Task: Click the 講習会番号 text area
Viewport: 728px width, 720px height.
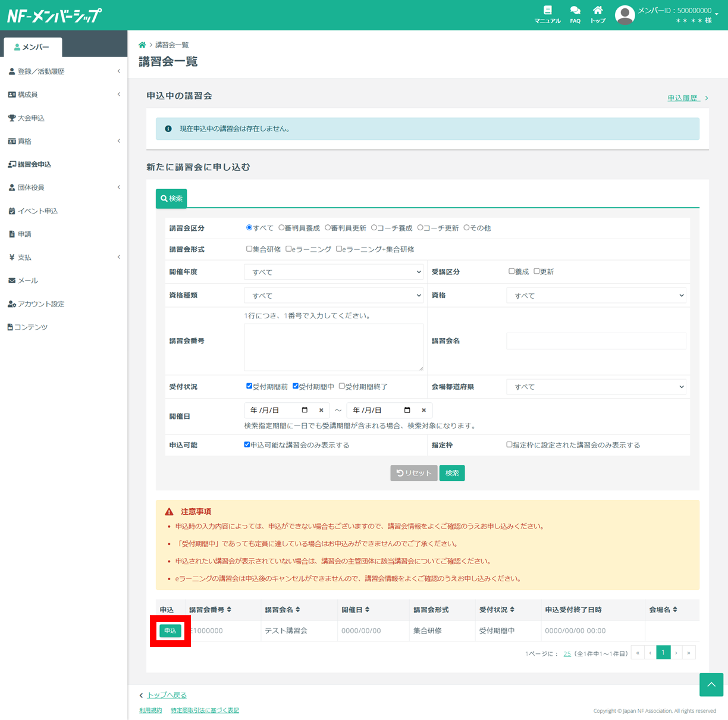Action: tap(334, 348)
